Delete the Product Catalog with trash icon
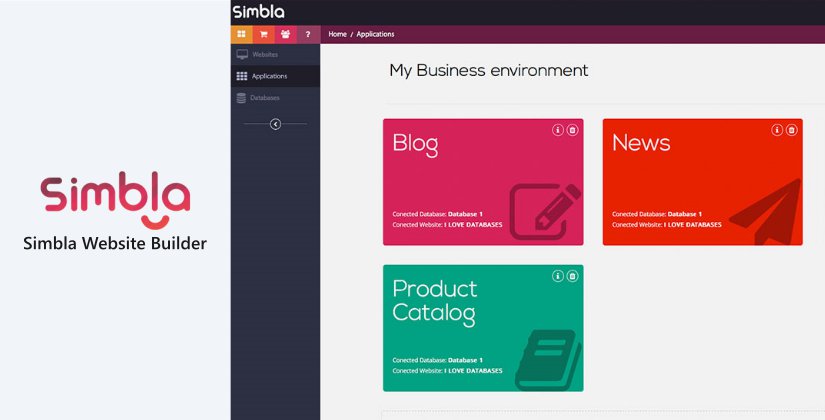The image size is (825, 420). [x=572, y=276]
